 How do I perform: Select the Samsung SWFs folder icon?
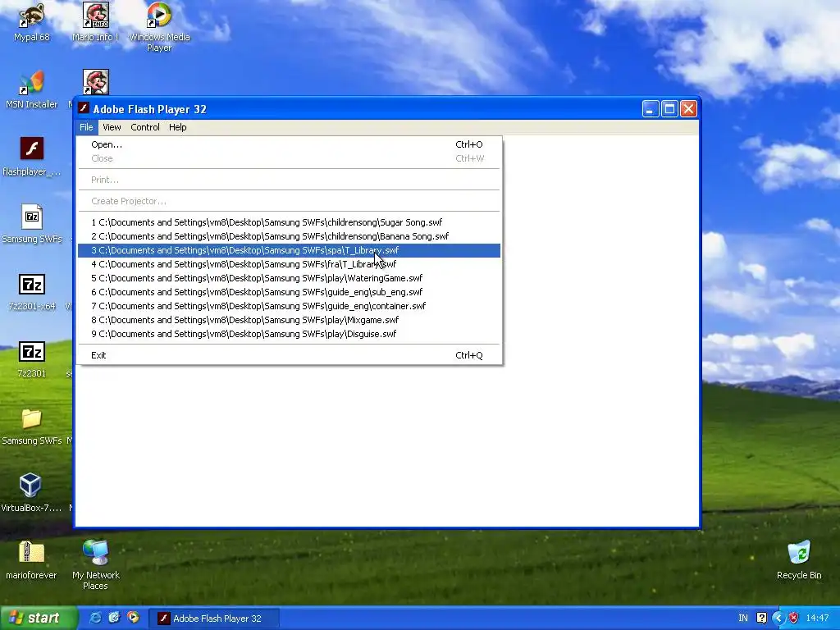click(x=32, y=427)
